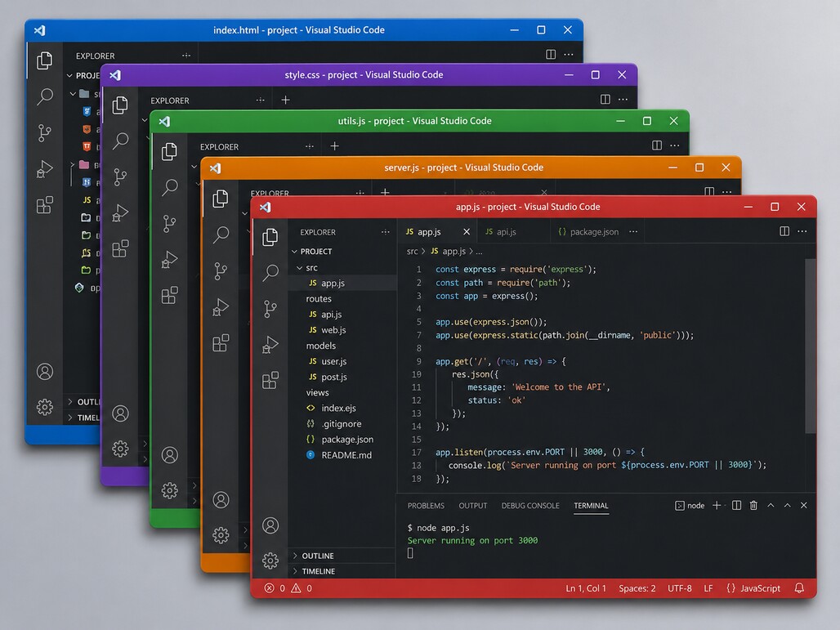Open .gitignore in the Explorer tree

[343, 424]
